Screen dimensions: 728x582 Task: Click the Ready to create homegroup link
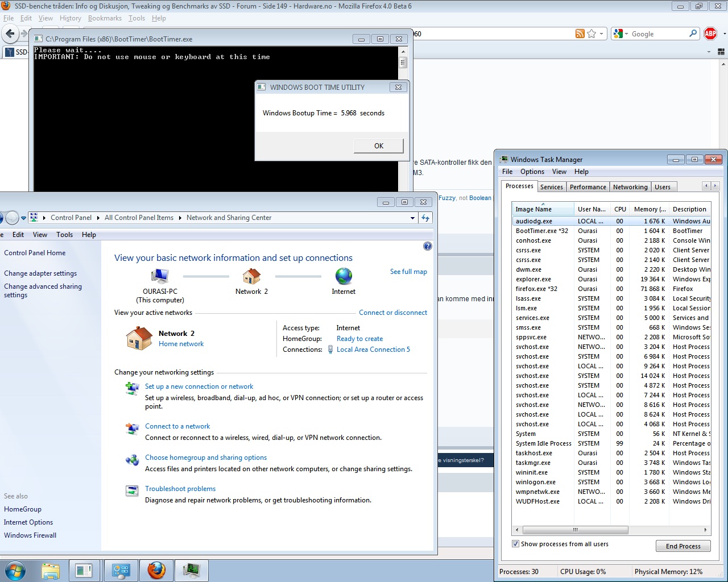coord(359,339)
